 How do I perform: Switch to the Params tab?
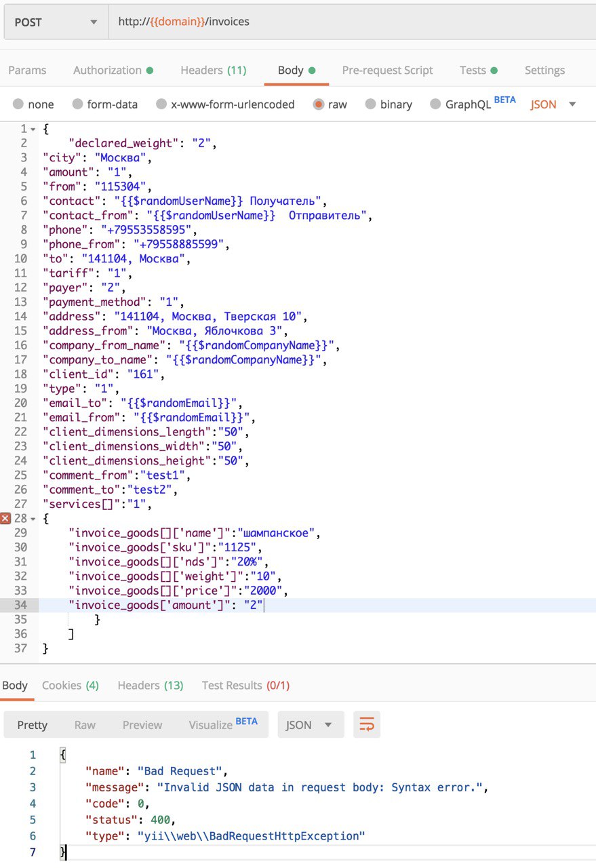tap(27, 70)
